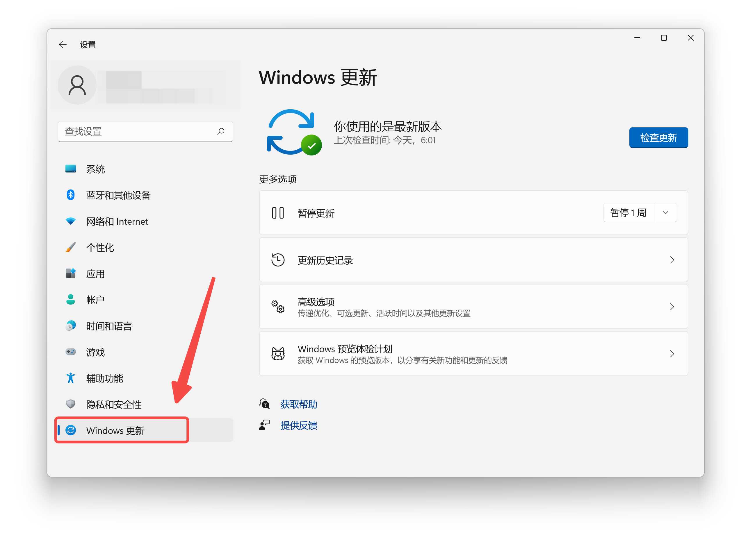Open the 获取帮助 link
The height and width of the screenshot is (560, 748).
click(299, 404)
